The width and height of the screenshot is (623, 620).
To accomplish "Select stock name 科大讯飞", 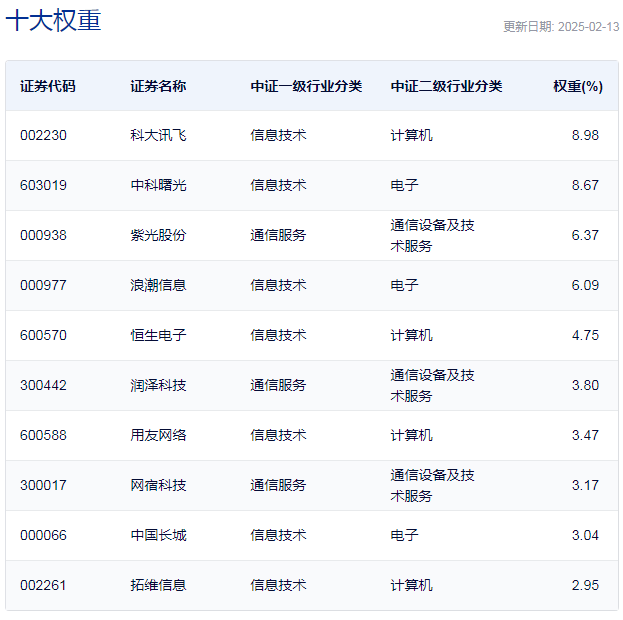I will point(158,135).
